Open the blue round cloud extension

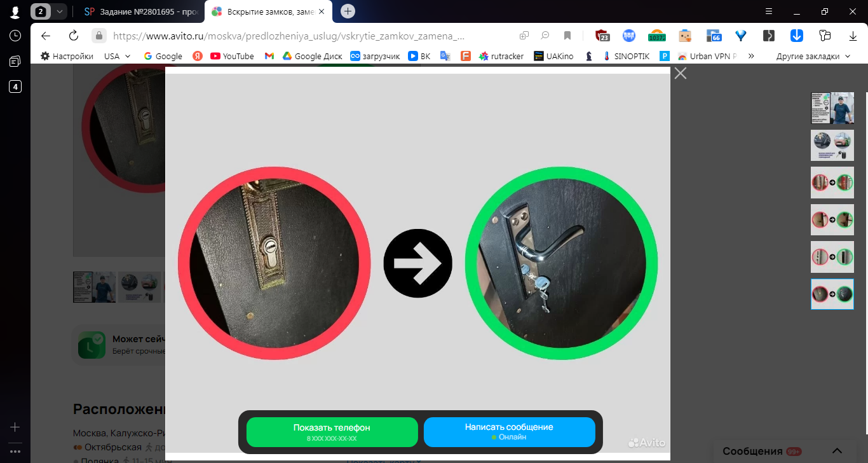coord(629,36)
